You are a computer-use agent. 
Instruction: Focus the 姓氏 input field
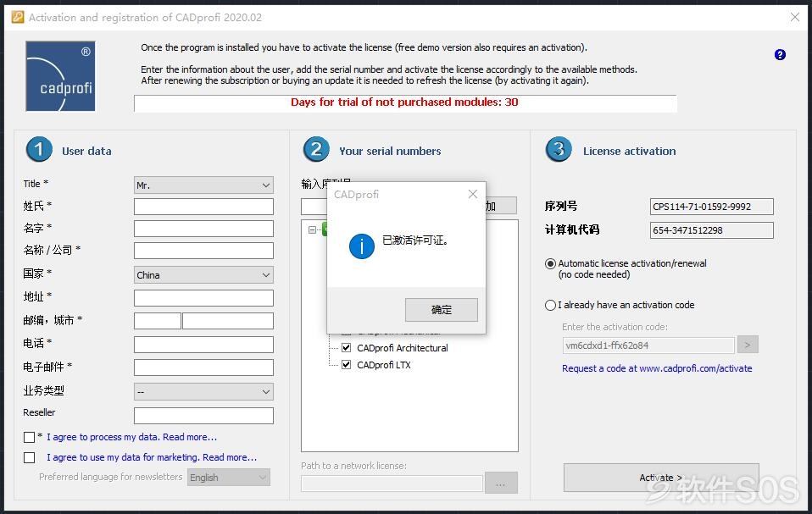click(x=203, y=207)
